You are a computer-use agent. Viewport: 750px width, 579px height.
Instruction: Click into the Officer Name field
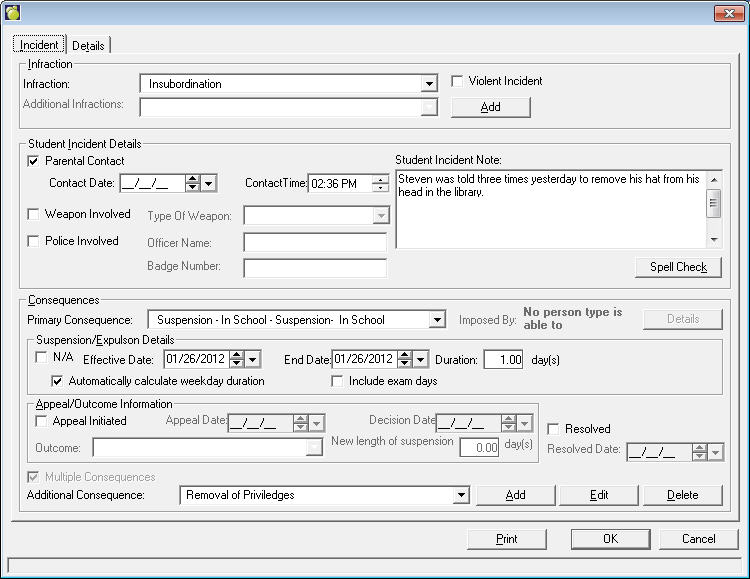click(315, 243)
